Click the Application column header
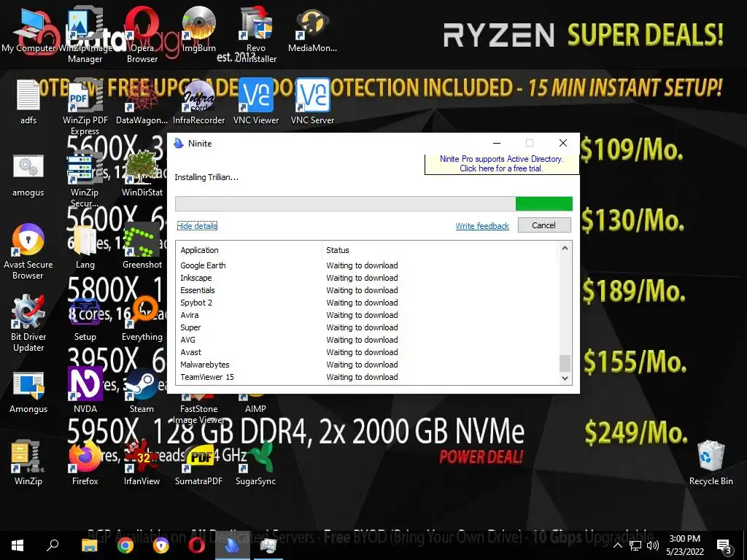Viewport: 747px width, 560px height. click(x=249, y=250)
